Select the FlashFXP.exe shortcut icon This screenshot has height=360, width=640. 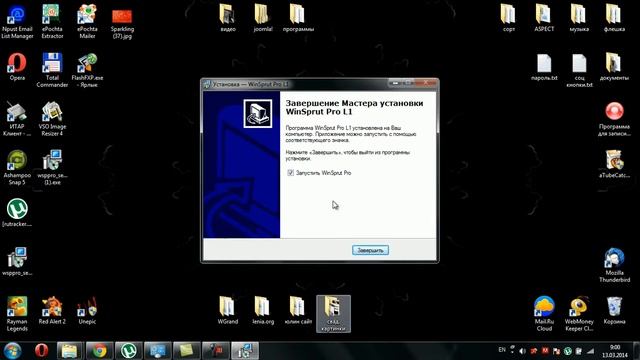[87, 70]
